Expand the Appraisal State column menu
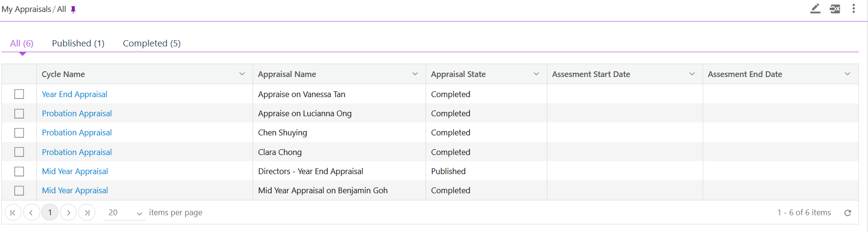 (x=536, y=74)
